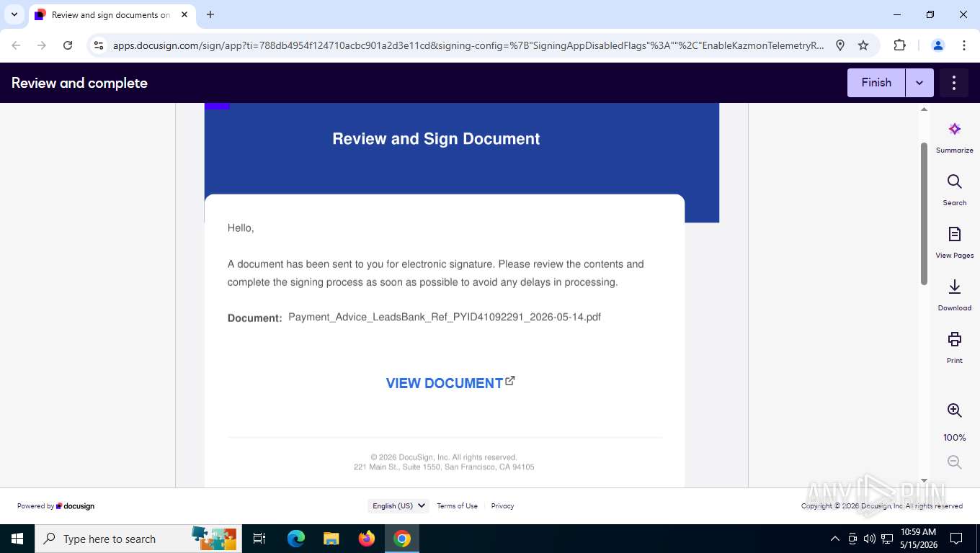980x553 pixels.
Task: Open the three-dot more options menu
Action: coord(954,83)
